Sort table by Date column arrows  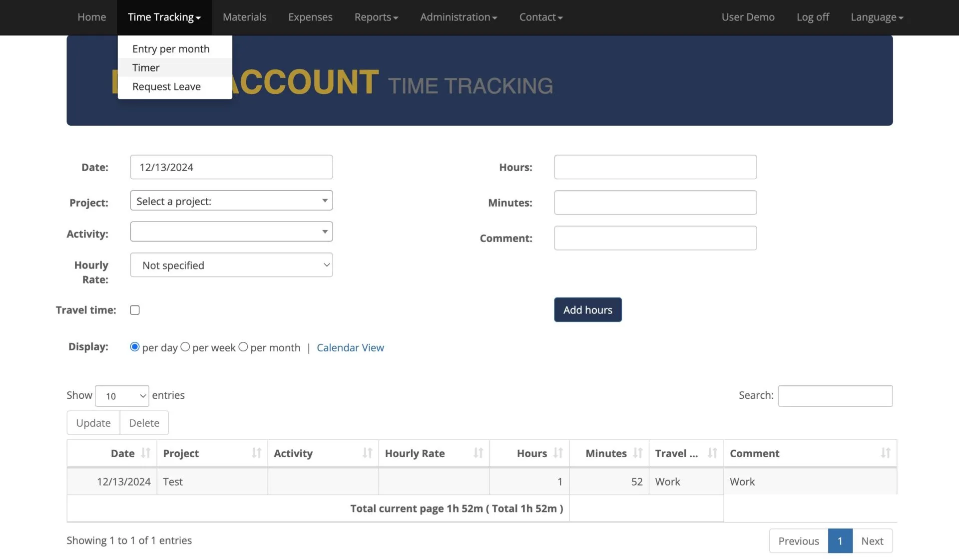point(145,453)
